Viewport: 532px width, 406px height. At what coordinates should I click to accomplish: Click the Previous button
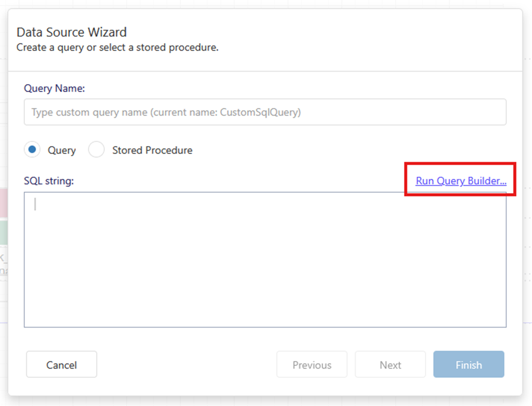(x=312, y=365)
